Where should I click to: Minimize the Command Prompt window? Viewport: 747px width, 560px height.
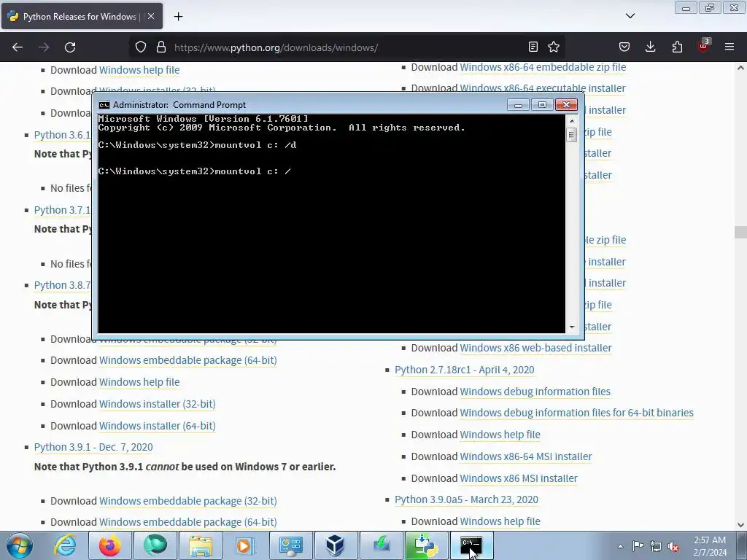tap(519, 105)
